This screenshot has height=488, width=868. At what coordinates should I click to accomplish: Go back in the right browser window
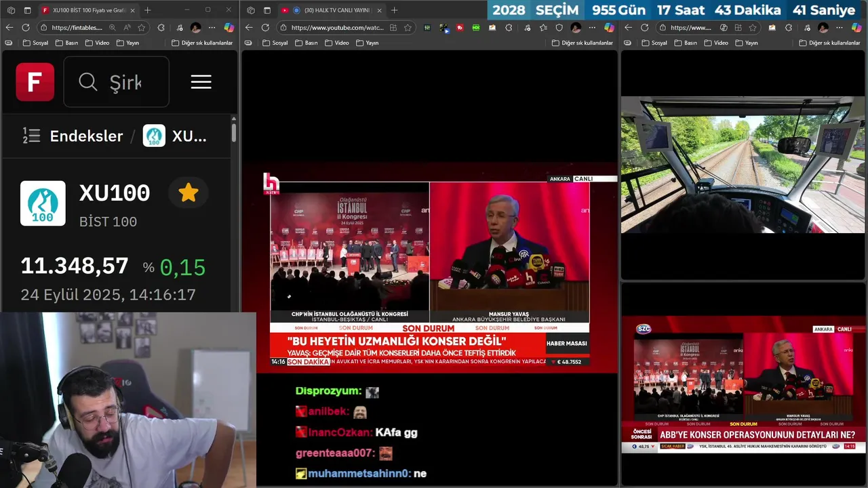point(628,27)
